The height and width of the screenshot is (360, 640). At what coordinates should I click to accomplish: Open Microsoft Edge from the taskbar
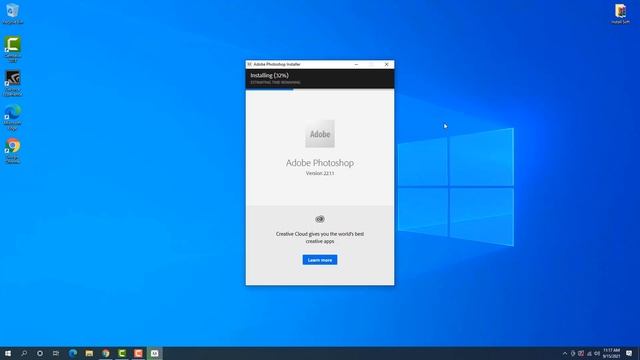73,353
